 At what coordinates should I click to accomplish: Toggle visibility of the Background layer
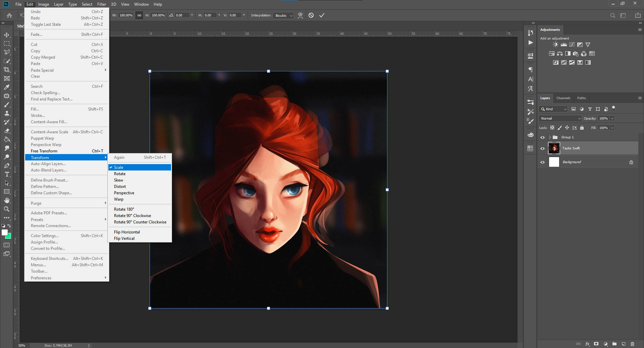pos(542,162)
